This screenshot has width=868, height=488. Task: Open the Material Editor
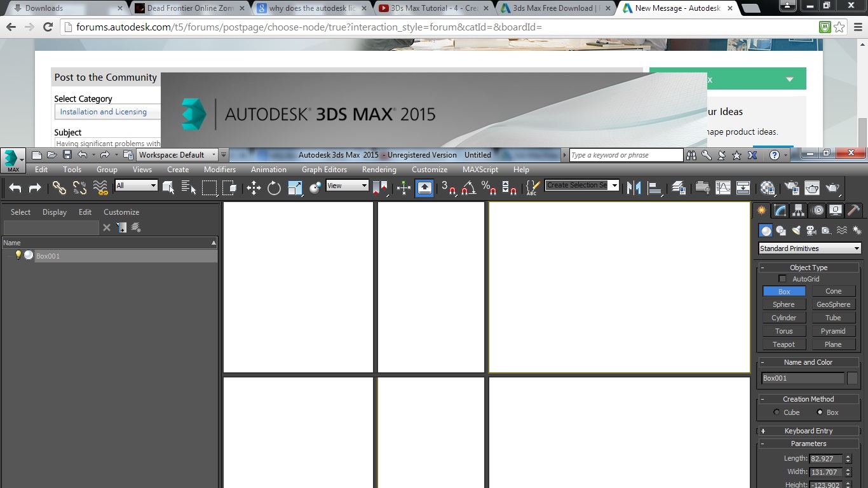click(x=768, y=187)
